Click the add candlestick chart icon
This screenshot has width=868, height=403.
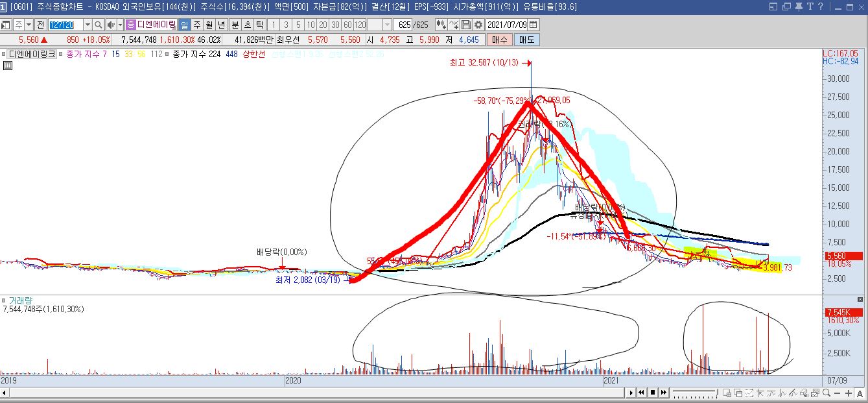441,25
